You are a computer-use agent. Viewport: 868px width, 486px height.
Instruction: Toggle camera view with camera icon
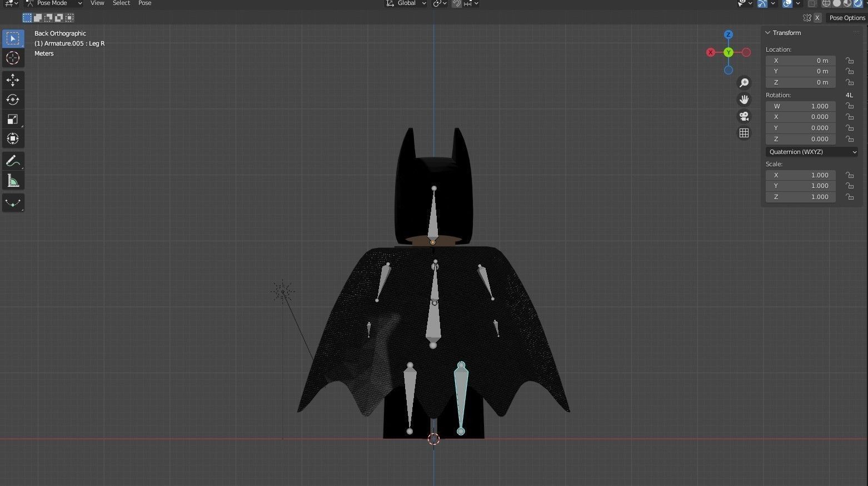pyautogui.click(x=744, y=116)
